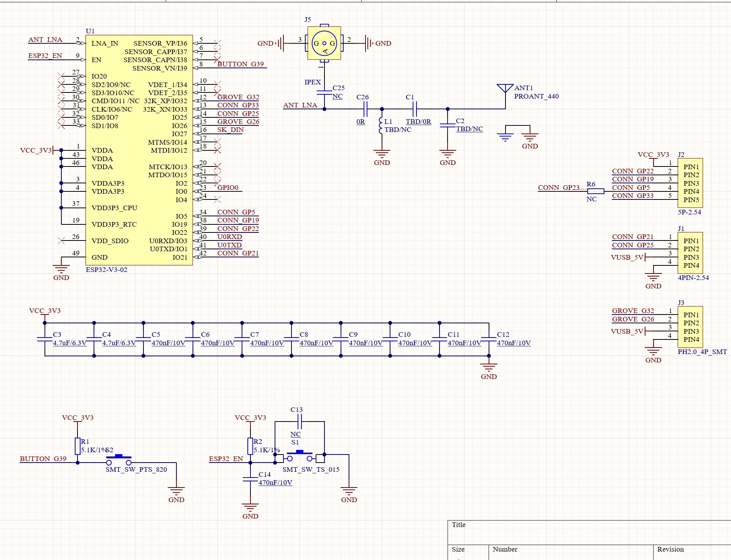The height and width of the screenshot is (560, 731).
Task: Select decoupling capacitor C12 symbol
Action: pyautogui.click(x=489, y=339)
